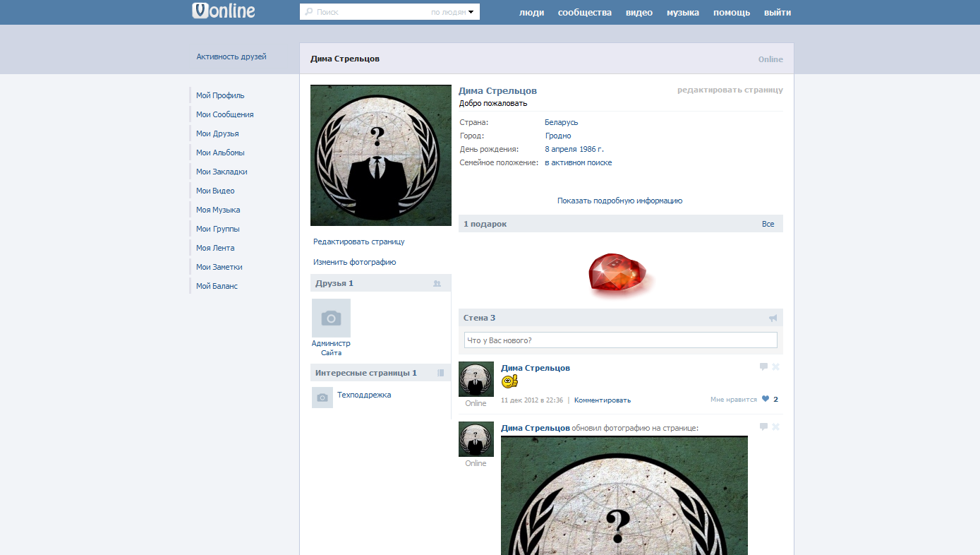Image resolution: width=980 pixels, height=555 pixels.
Task: Click 'Комментировать' under the smiley post
Action: 603,400
